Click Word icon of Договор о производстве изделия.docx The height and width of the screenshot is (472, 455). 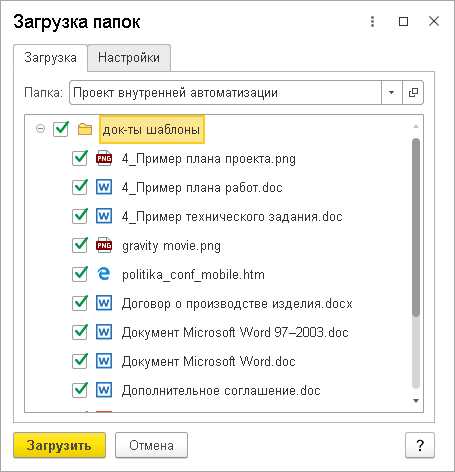(104, 303)
